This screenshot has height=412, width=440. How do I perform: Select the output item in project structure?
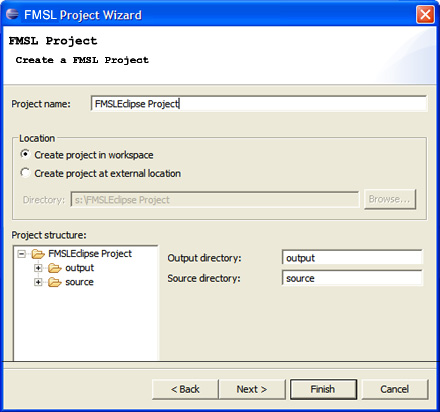click(x=79, y=268)
